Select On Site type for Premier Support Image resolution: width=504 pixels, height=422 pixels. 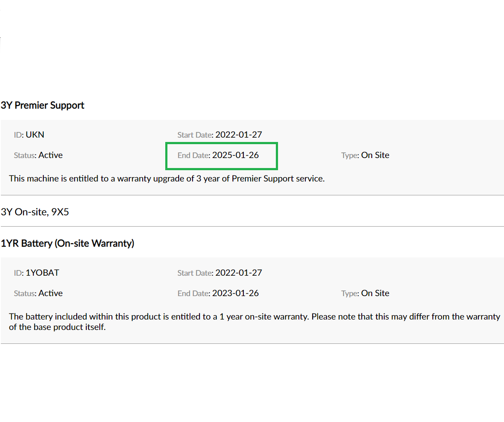pyautogui.click(x=375, y=155)
